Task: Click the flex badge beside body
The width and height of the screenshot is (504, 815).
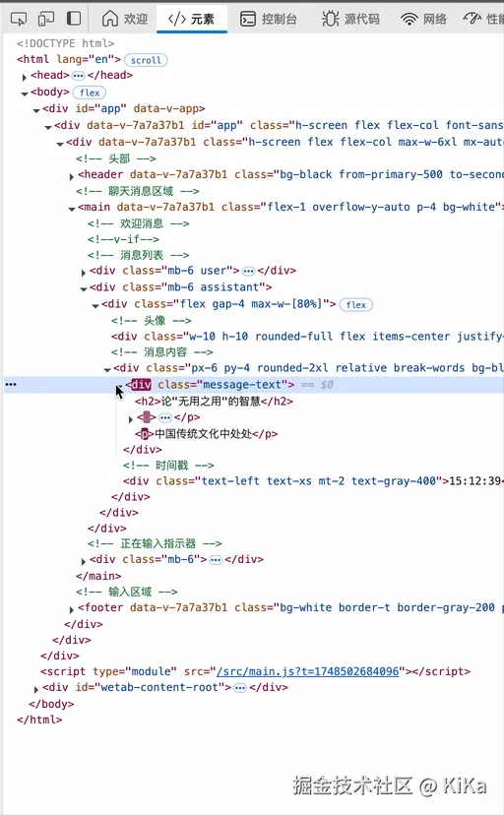Action: tap(90, 93)
